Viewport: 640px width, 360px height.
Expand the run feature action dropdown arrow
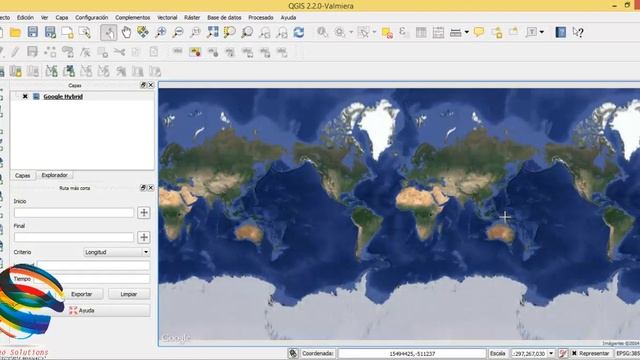point(351,32)
